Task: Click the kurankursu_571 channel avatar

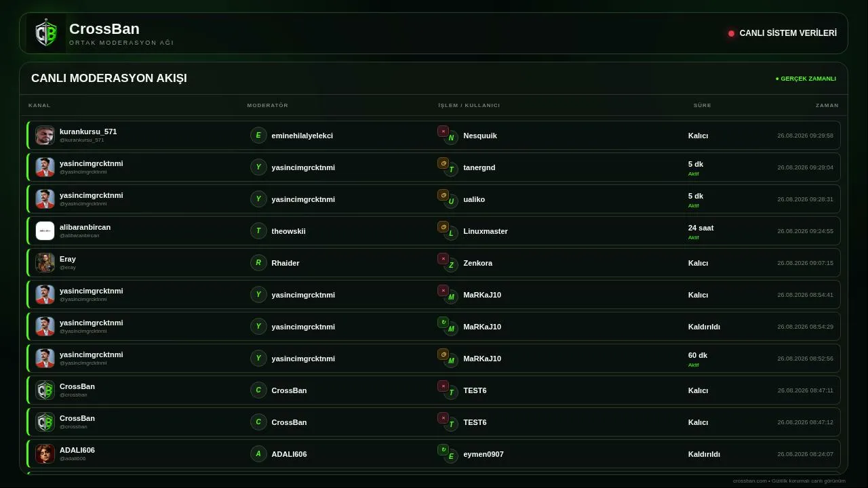Action: click(45, 135)
